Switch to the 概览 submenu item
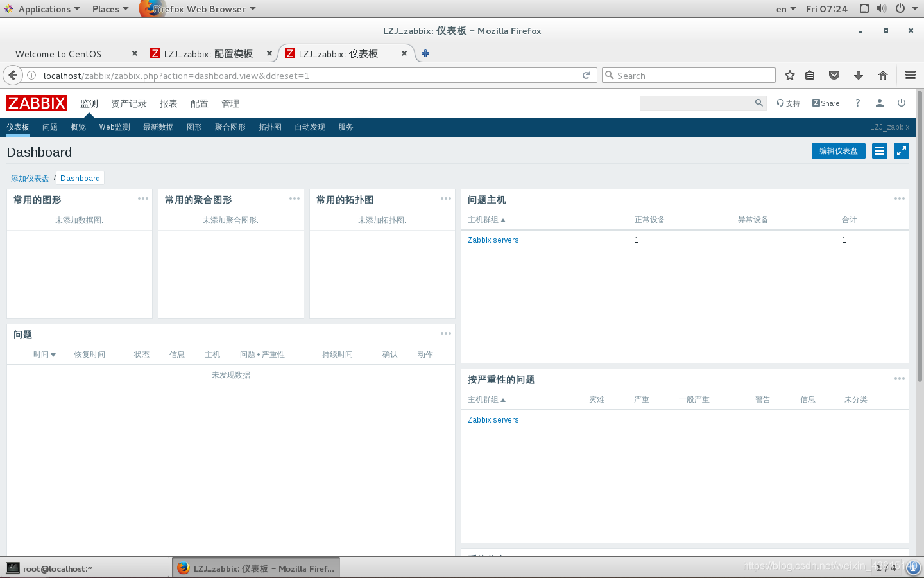The height and width of the screenshot is (578, 924). coord(78,127)
